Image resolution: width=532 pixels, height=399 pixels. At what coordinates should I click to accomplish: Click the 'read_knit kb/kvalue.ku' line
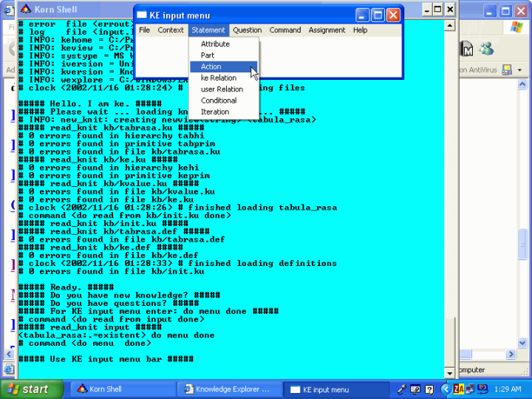109,183
